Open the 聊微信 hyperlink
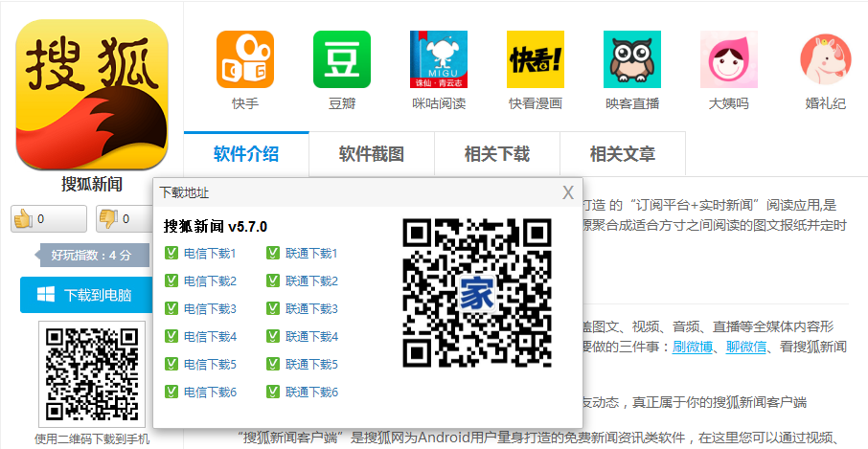The image size is (868, 449). coord(746,348)
